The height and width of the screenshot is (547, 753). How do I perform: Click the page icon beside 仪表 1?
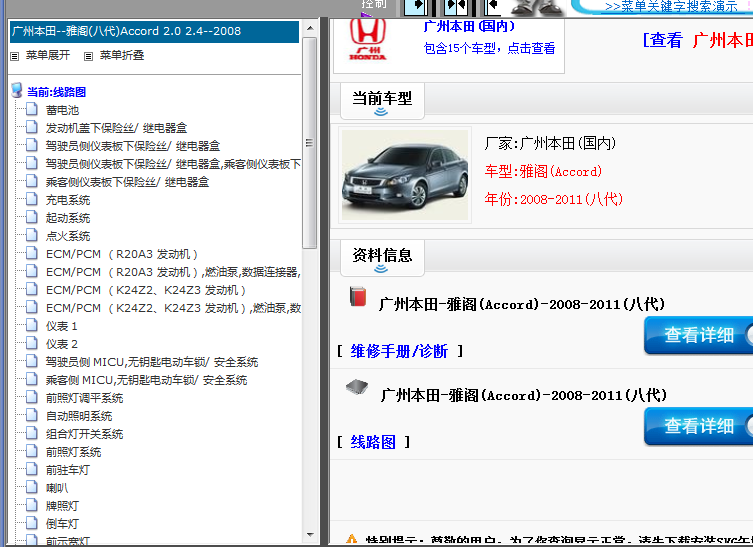(x=32, y=326)
